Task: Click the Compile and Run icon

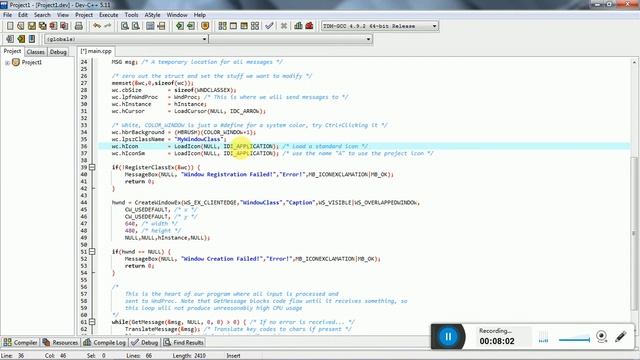Action: click(x=244, y=26)
